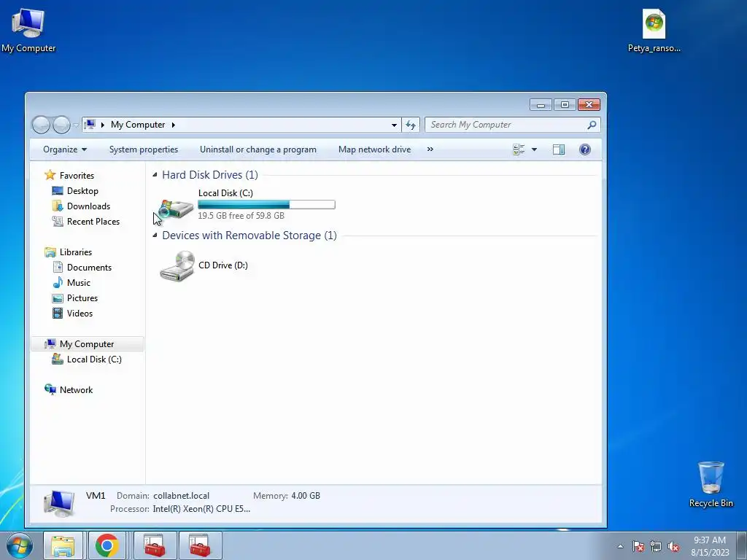The image size is (747, 560).
Task: Expand the toolbar overflow chevron
Action: point(430,149)
